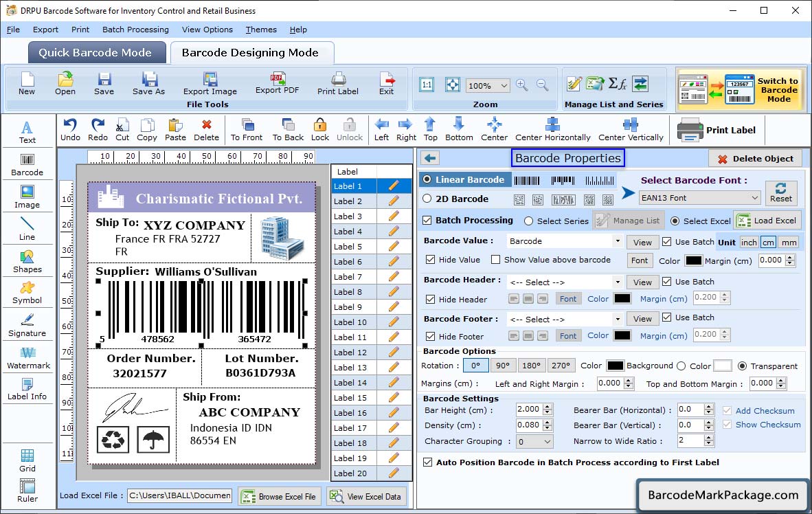
Task: Select Transparent background option
Action: pyautogui.click(x=742, y=366)
